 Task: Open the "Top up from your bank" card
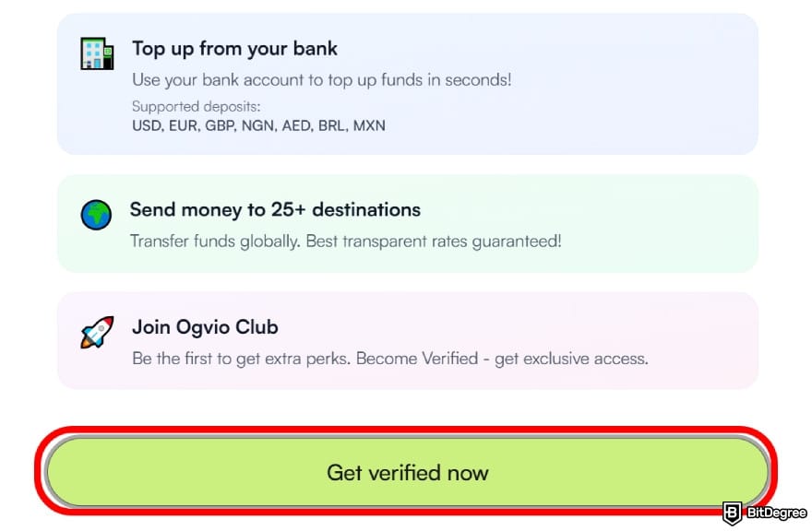[x=406, y=81]
